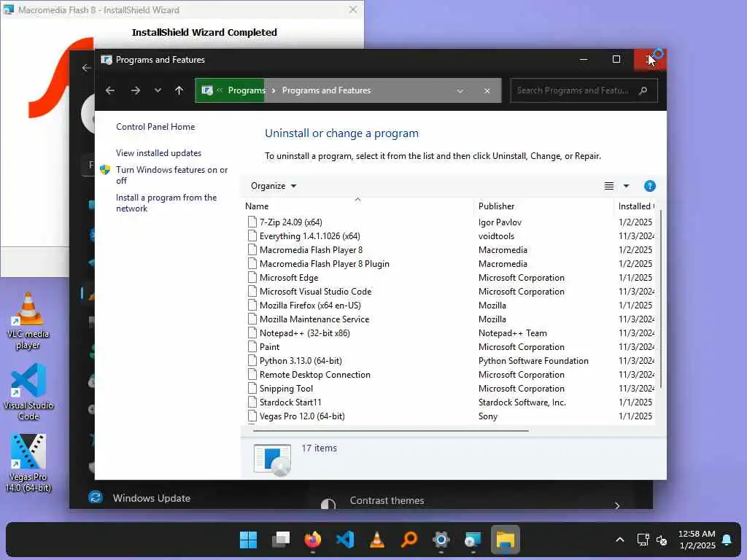Viewport: 747px width, 560px height.
Task: Switch to File Explorer on the taskbar
Action: click(505, 540)
